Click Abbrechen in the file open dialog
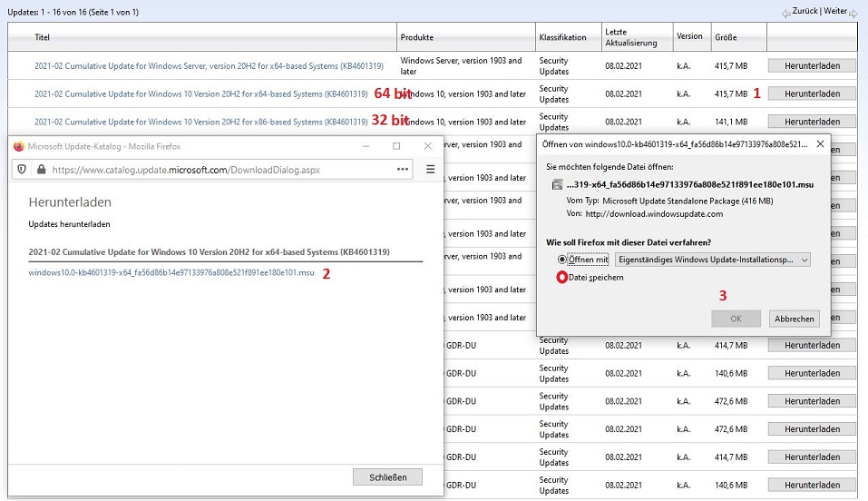 coord(794,319)
